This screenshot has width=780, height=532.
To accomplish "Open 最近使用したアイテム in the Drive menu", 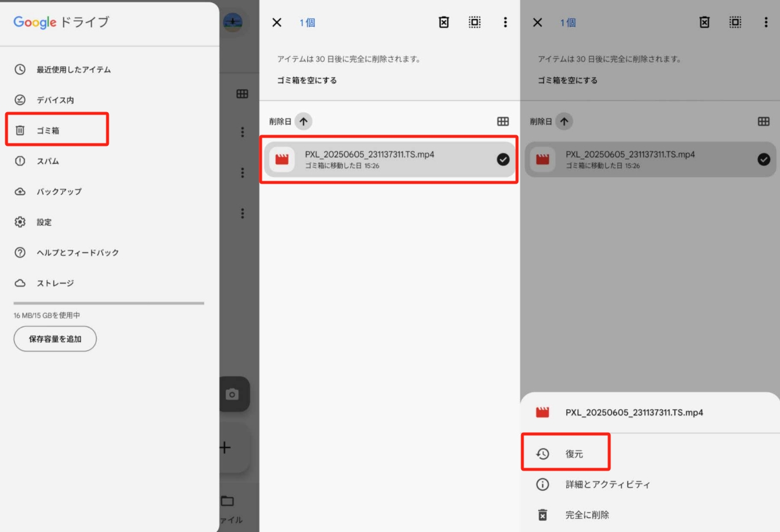I will tap(73, 70).
